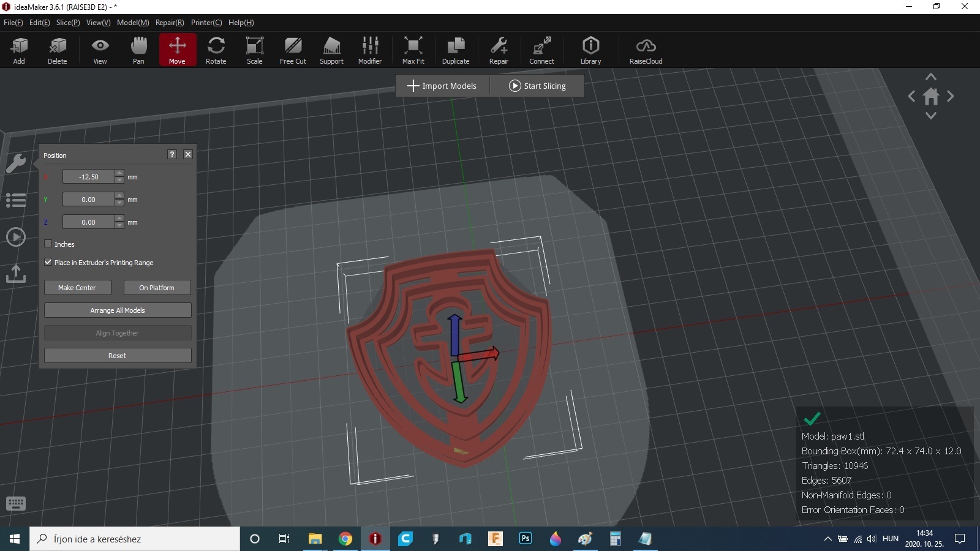
Task: Click the Make Center button
Action: tap(77, 288)
